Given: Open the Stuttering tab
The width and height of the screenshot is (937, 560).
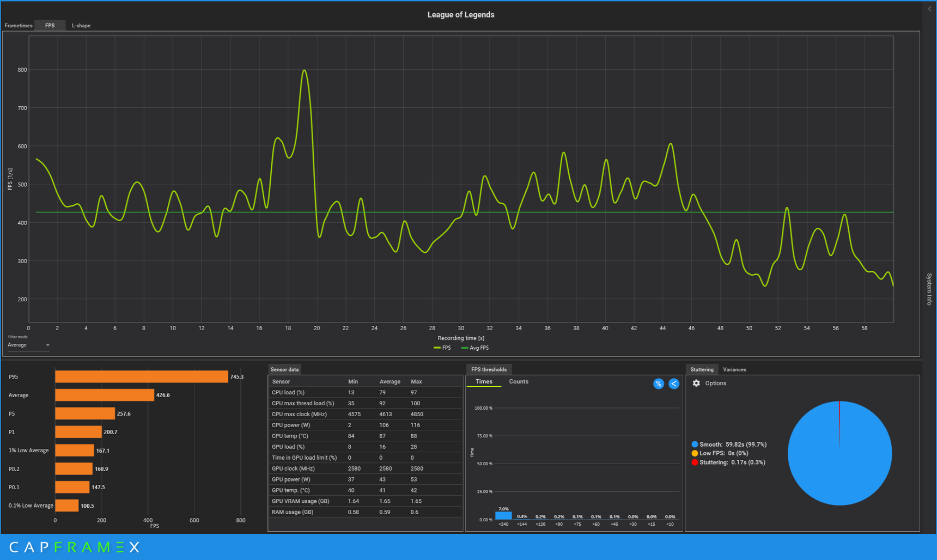Looking at the screenshot, I should pyautogui.click(x=702, y=369).
